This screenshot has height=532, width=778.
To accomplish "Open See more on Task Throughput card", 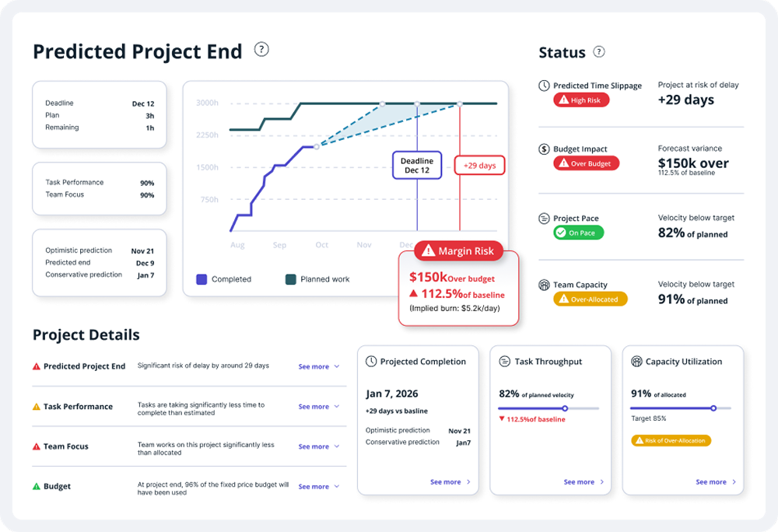I will (x=584, y=482).
